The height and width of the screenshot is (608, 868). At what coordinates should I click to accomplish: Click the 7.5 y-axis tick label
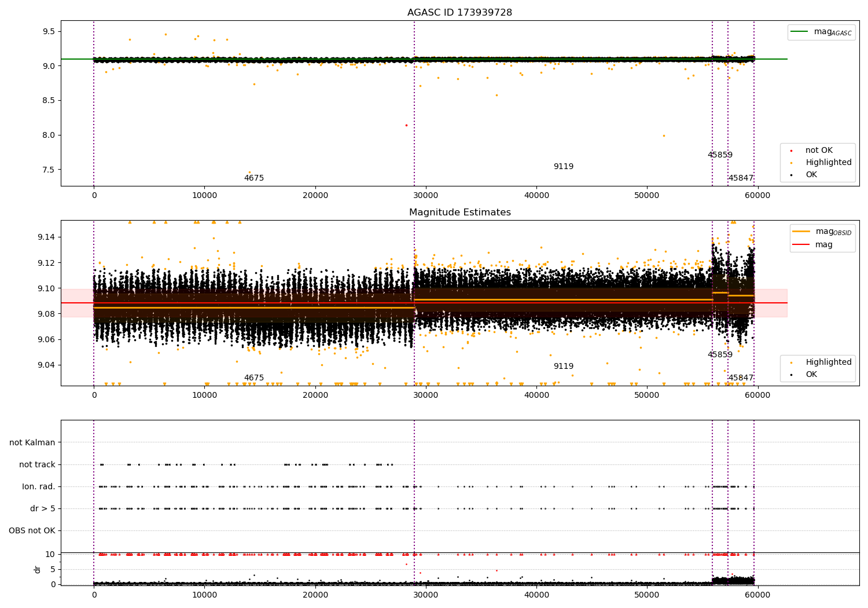coord(49,170)
